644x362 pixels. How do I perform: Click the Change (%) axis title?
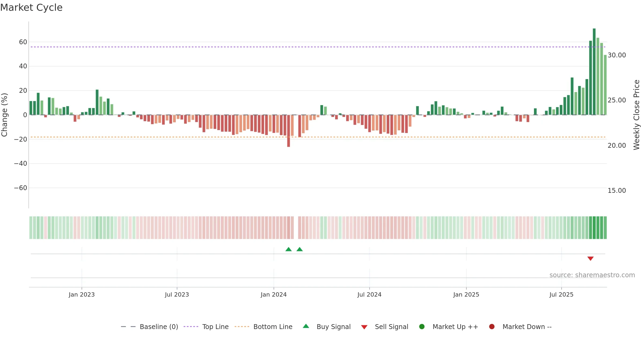(4, 115)
